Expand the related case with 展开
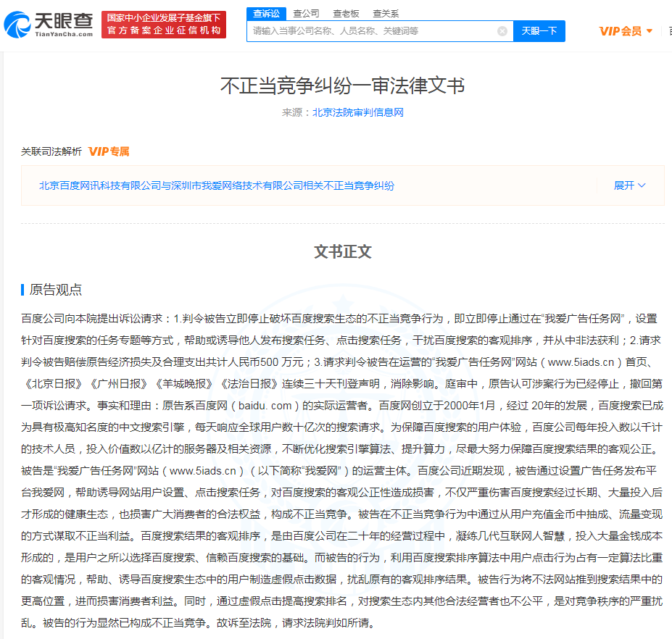 point(629,185)
